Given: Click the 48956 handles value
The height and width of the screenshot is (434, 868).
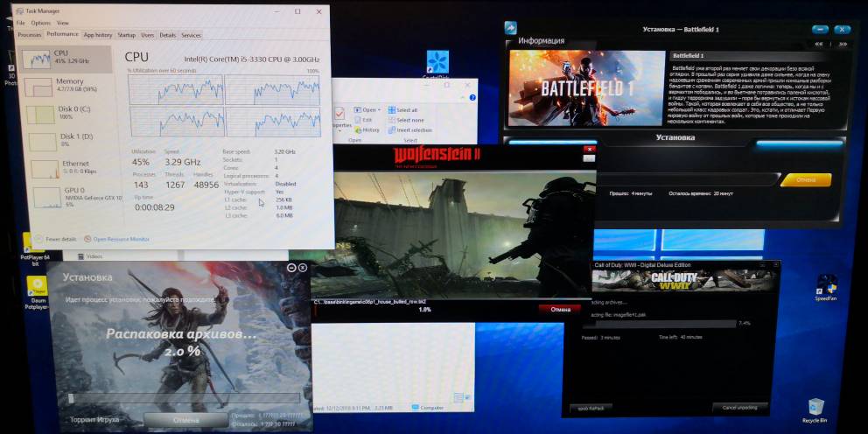Looking at the screenshot, I should click(205, 185).
